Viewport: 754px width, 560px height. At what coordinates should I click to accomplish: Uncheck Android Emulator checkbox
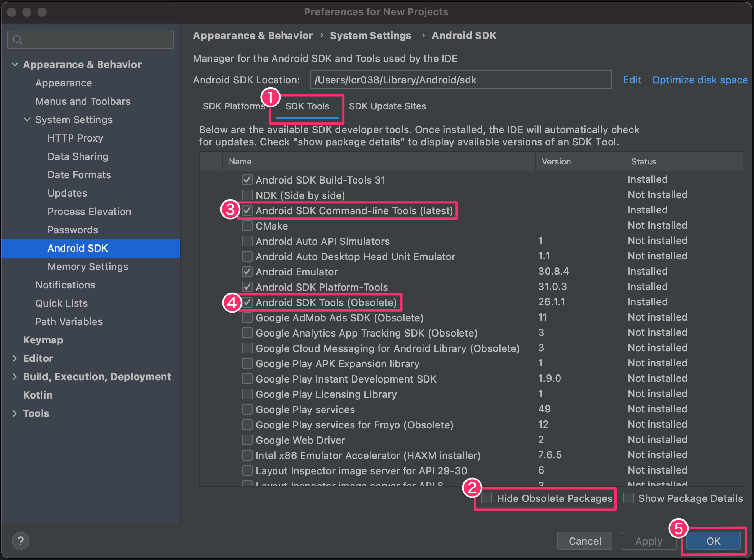pyautogui.click(x=247, y=272)
